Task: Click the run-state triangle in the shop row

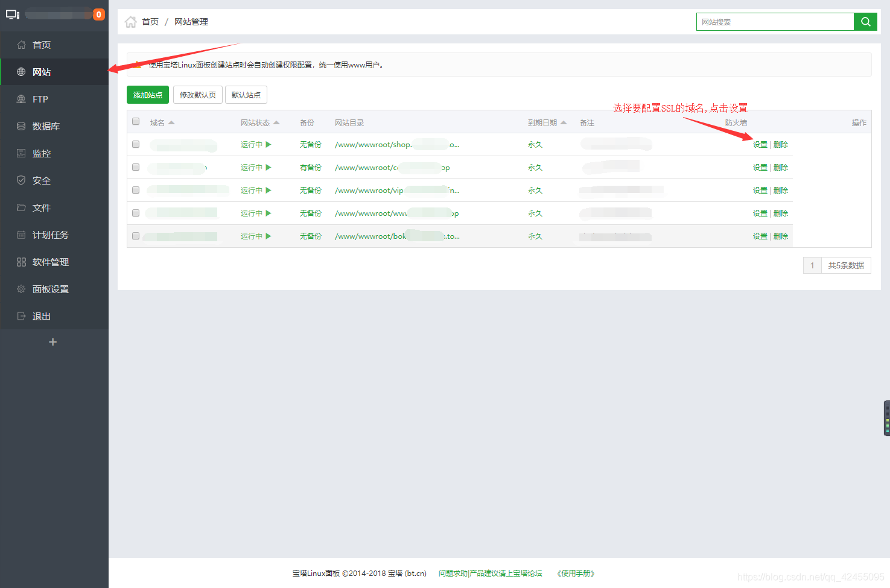Action: (x=269, y=144)
